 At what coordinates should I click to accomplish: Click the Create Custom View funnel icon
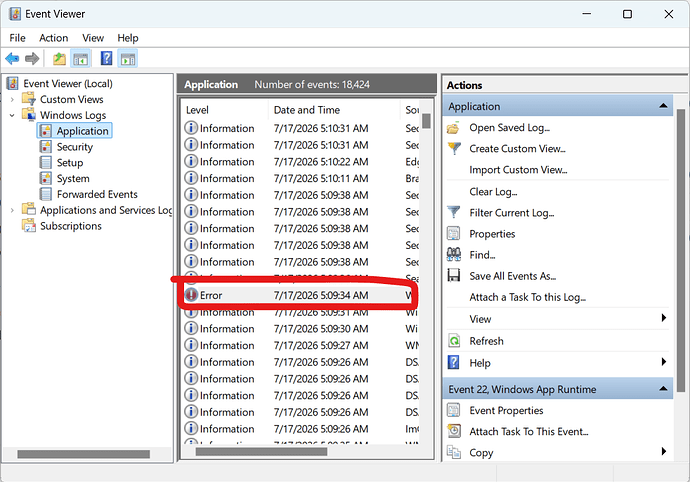(454, 149)
